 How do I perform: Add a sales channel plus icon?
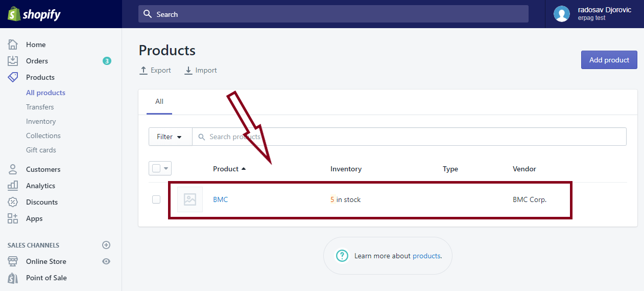tap(106, 245)
